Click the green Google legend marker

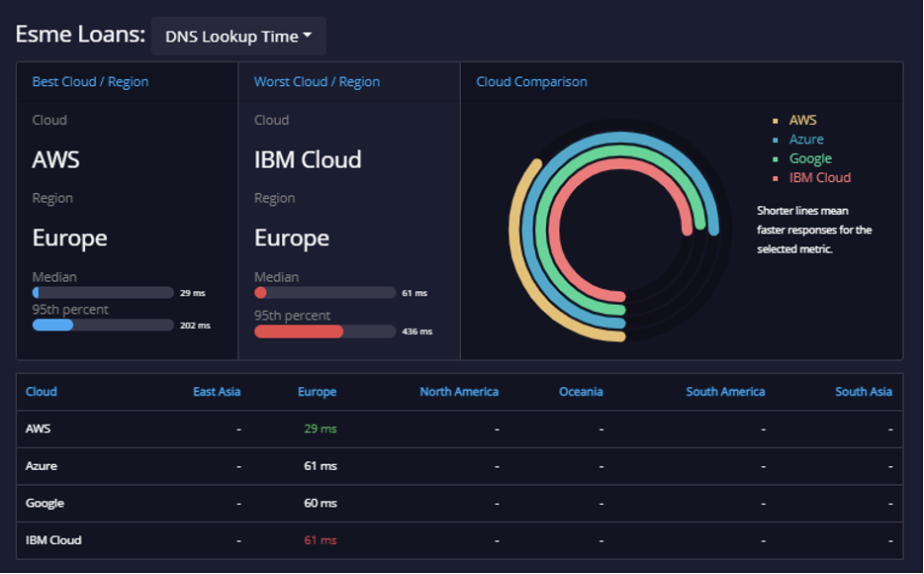point(775,159)
